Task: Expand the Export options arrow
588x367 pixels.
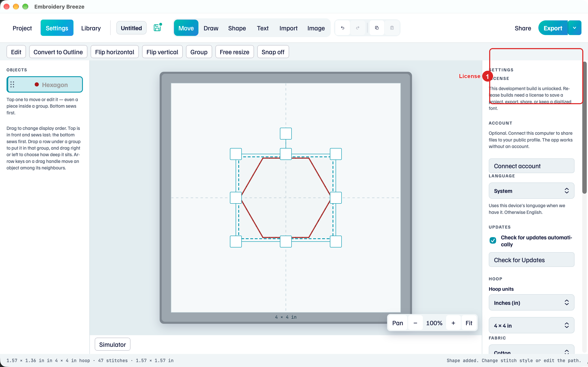Action: pyautogui.click(x=574, y=28)
